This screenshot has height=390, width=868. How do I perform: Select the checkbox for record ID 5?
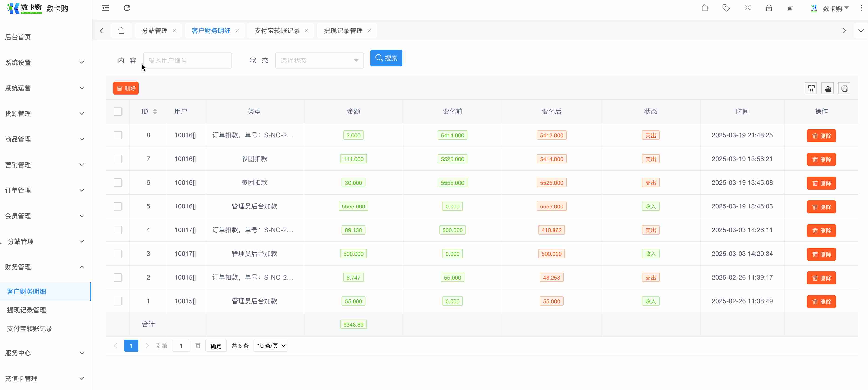click(x=118, y=206)
